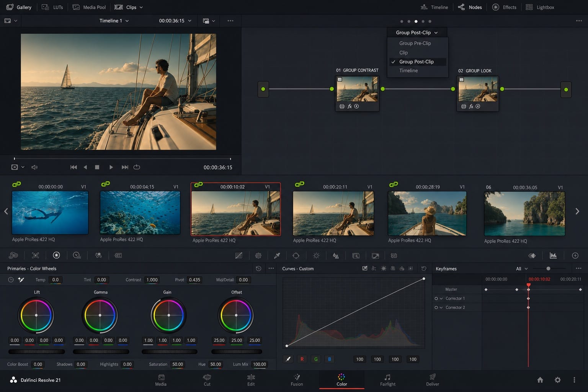Open the Timeline 1 dropdown
The height and width of the screenshot is (392, 588).
point(114,21)
